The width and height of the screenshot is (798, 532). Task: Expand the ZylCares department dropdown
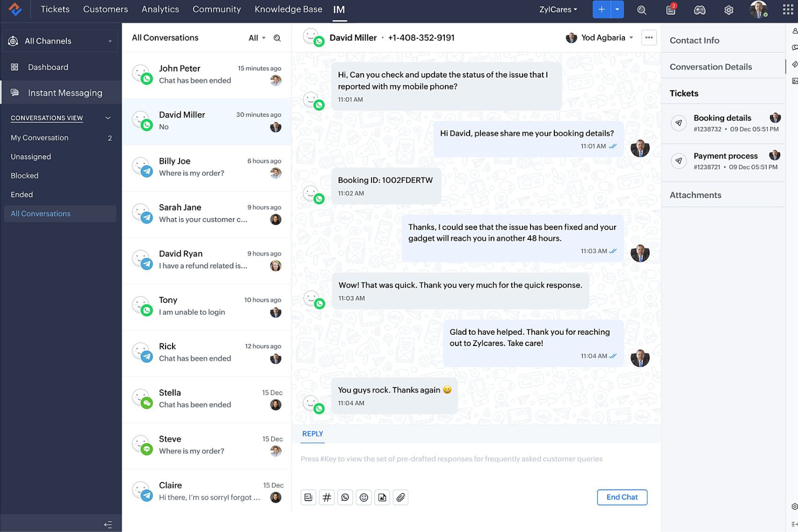tap(558, 9)
